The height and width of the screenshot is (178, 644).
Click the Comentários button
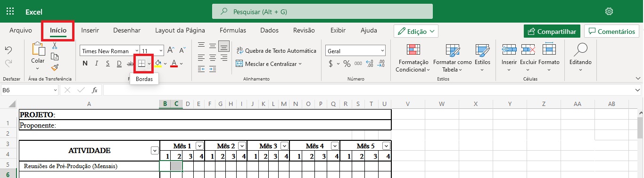612,32
